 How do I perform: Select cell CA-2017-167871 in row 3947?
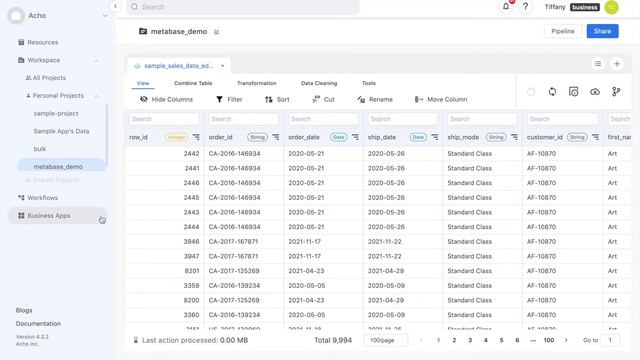click(x=244, y=256)
